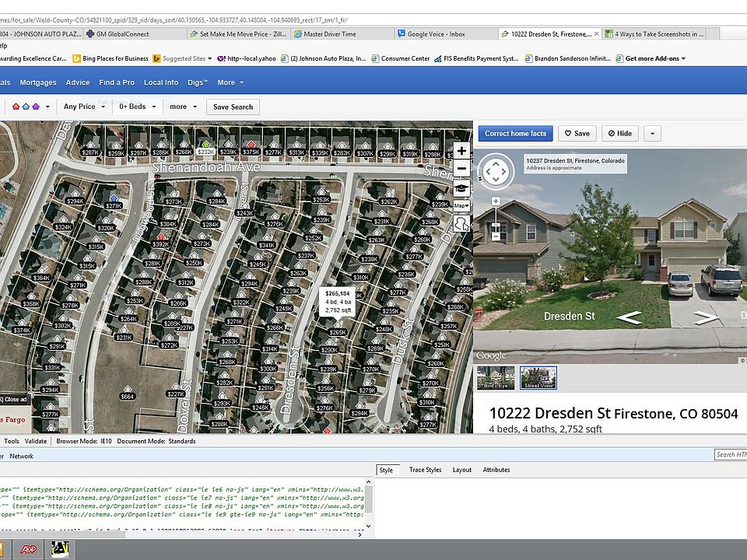Open the yellow-and-black taskbar application icon
The image size is (747, 560).
tap(60, 550)
